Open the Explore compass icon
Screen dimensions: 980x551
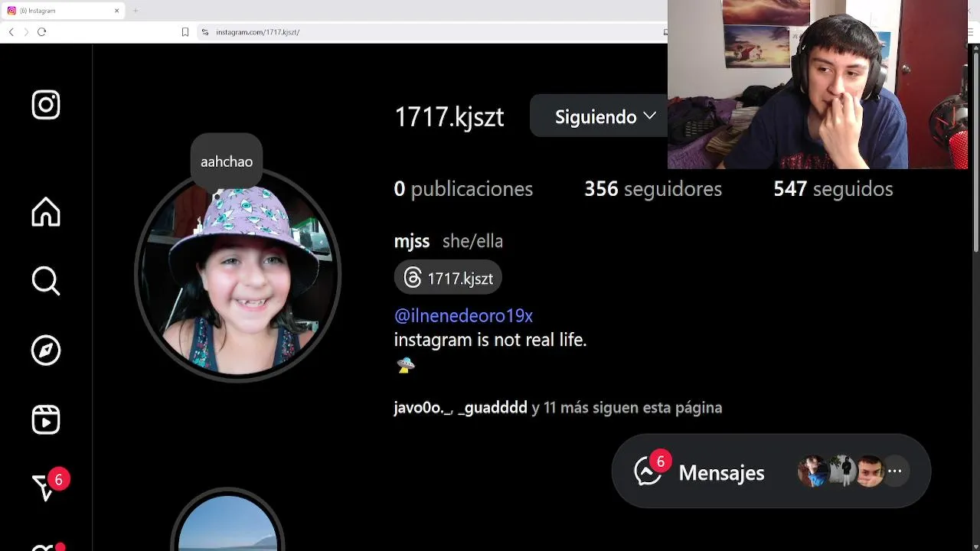[46, 350]
